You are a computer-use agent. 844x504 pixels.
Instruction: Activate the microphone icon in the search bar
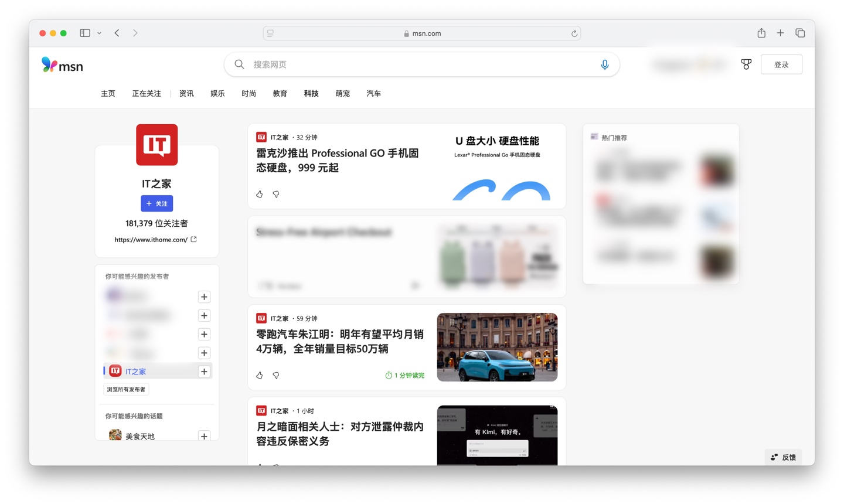point(604,64)
